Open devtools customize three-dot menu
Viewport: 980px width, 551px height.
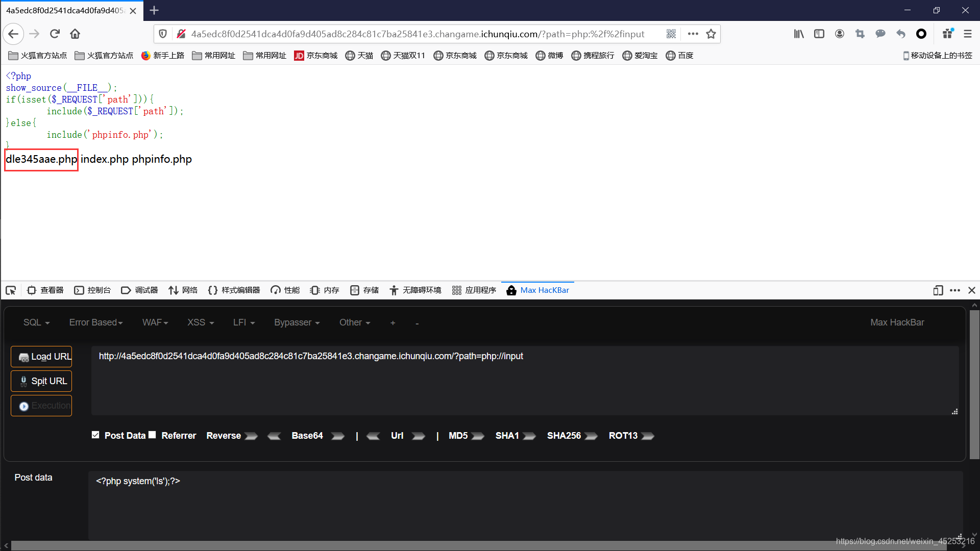pyautogui.click(x=955, y=290)
